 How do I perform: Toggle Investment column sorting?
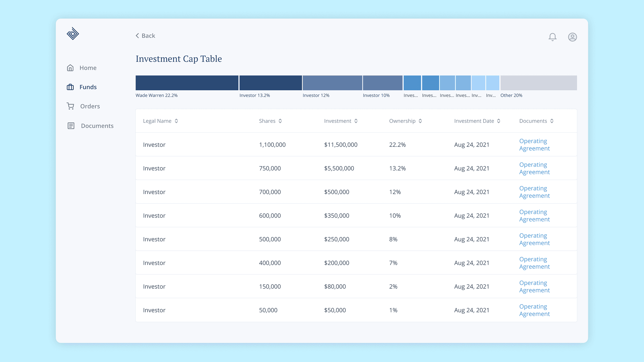[356, 121]
